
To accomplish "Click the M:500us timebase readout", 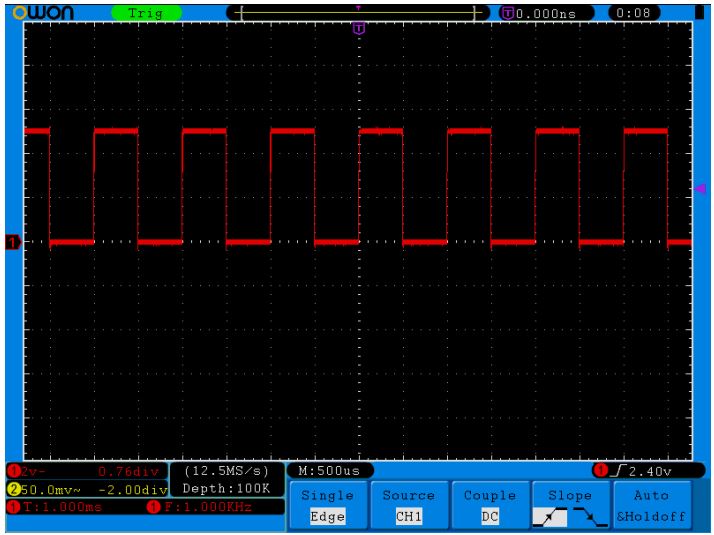I will coord(329,471).
